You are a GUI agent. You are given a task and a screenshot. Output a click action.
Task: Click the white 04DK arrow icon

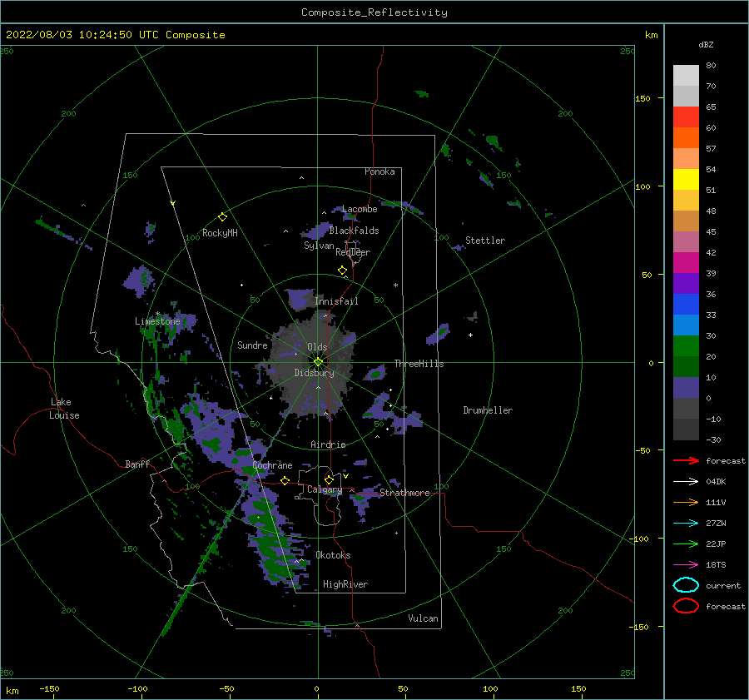click(x=686, y=482)
